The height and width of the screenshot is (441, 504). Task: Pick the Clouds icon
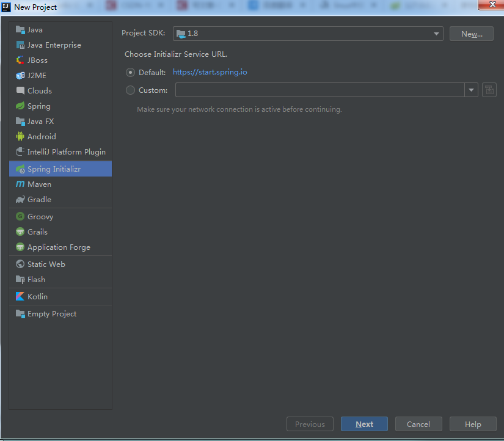[20, 90]
